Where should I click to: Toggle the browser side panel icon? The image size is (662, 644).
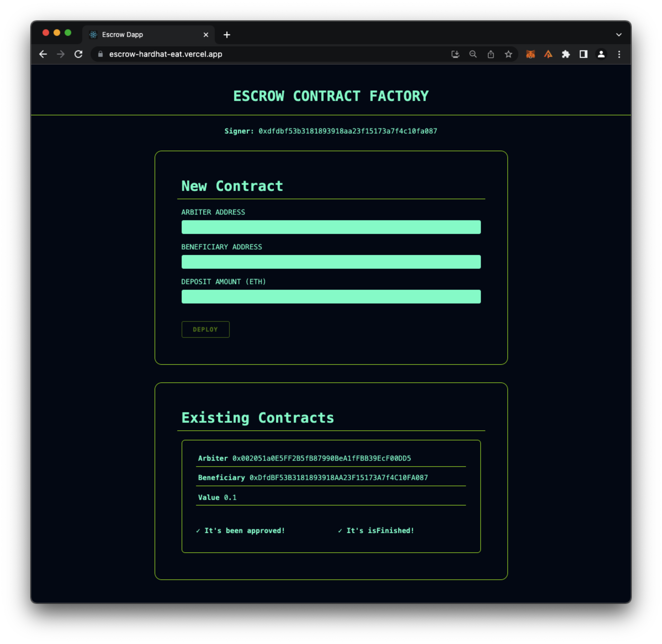point(583,54)
